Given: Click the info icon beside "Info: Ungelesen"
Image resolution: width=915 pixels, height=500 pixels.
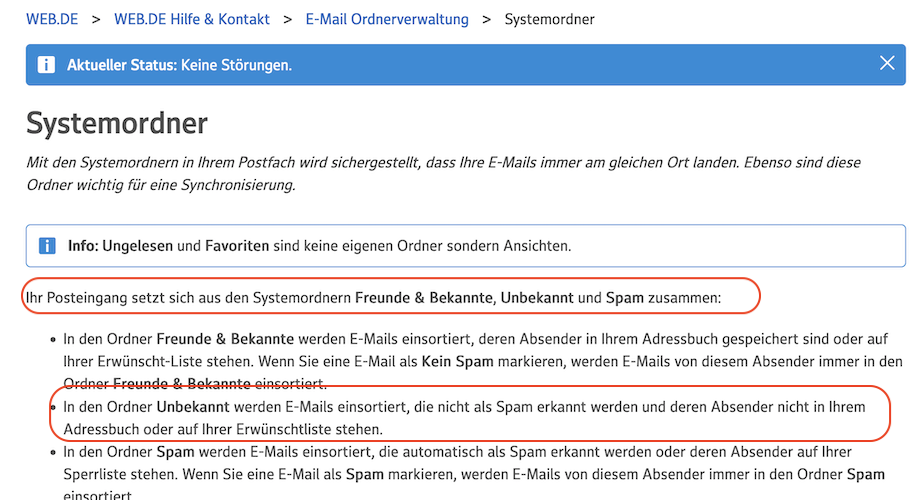Looking at the screenshot, I should [x=47, y=245].
